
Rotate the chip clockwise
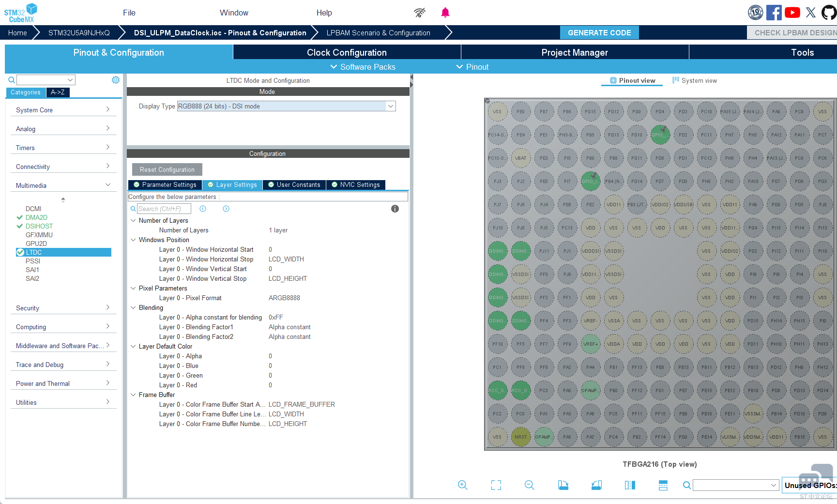[x=563, y=485]
